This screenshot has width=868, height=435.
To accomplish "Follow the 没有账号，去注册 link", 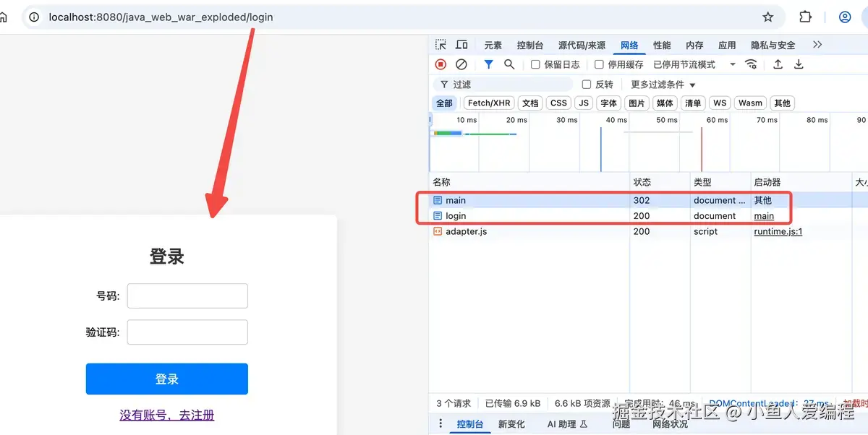I will point(167,415).
